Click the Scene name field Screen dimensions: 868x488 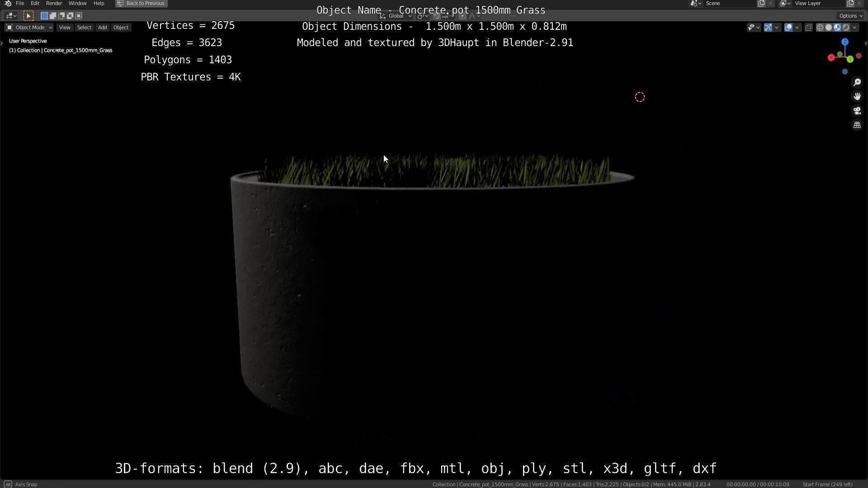(730, 3)
